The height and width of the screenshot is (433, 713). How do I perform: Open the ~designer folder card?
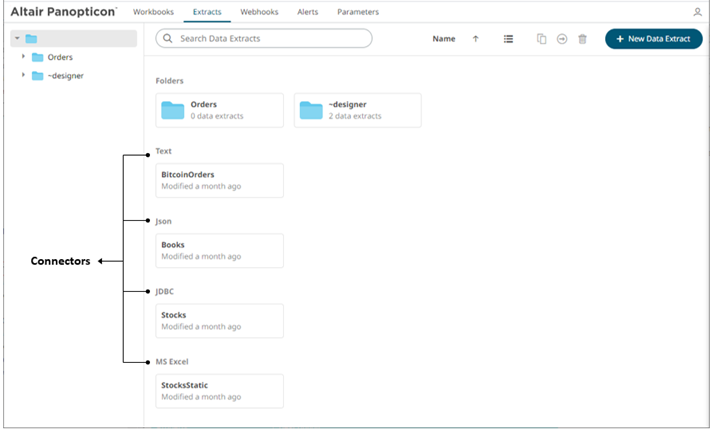(357, 111)
